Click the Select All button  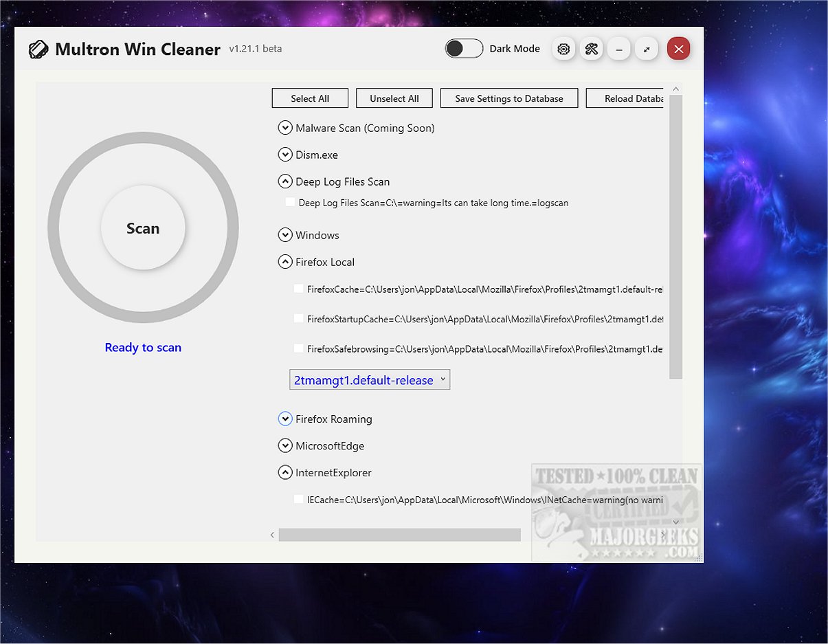[310, 98]
